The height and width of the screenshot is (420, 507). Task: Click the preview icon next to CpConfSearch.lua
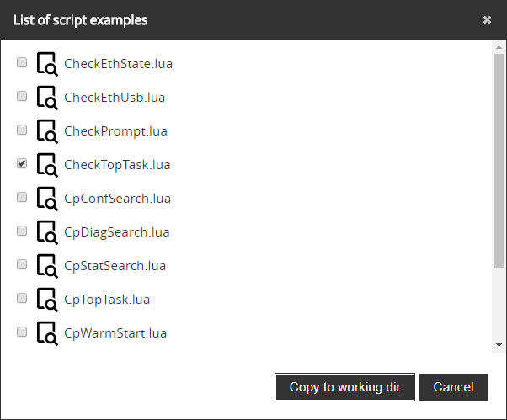tap(47, 199)
